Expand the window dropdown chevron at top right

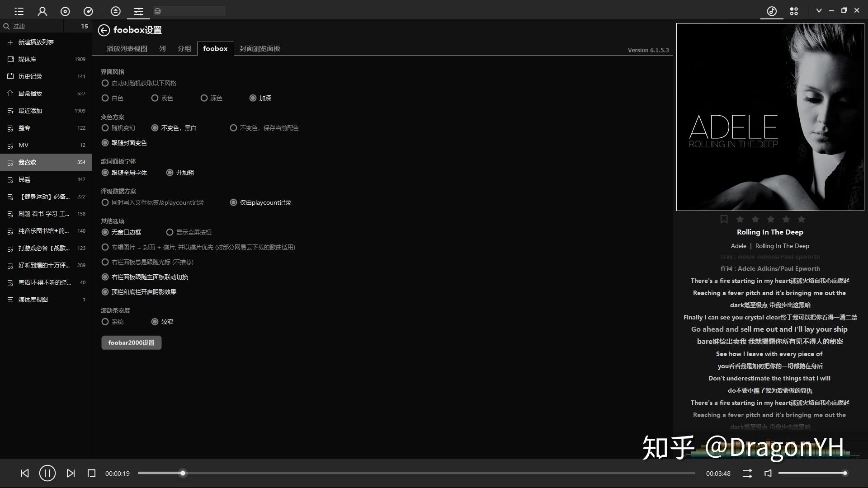[x=819, y=10]
